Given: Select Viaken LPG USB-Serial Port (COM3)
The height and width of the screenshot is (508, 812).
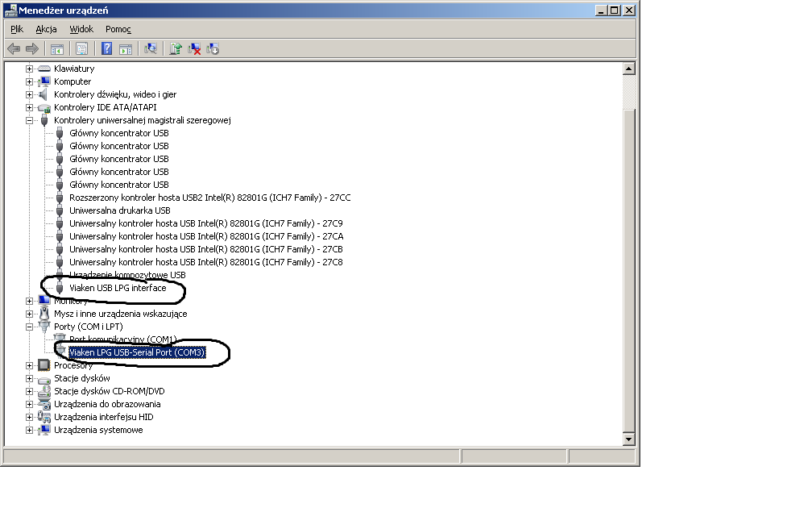Looking at the screenshot, I should (x=137, y=352).
